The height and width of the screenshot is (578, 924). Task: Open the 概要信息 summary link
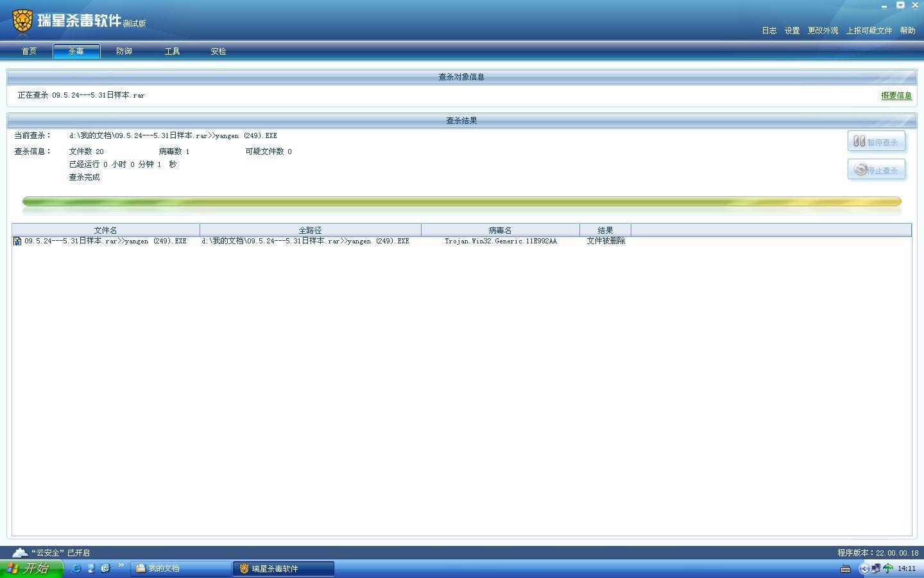point(896,96)
